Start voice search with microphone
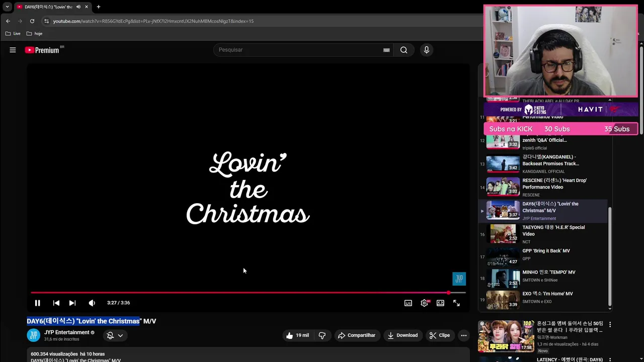Viewport: 644px width, 362px height. click(427, 50)
